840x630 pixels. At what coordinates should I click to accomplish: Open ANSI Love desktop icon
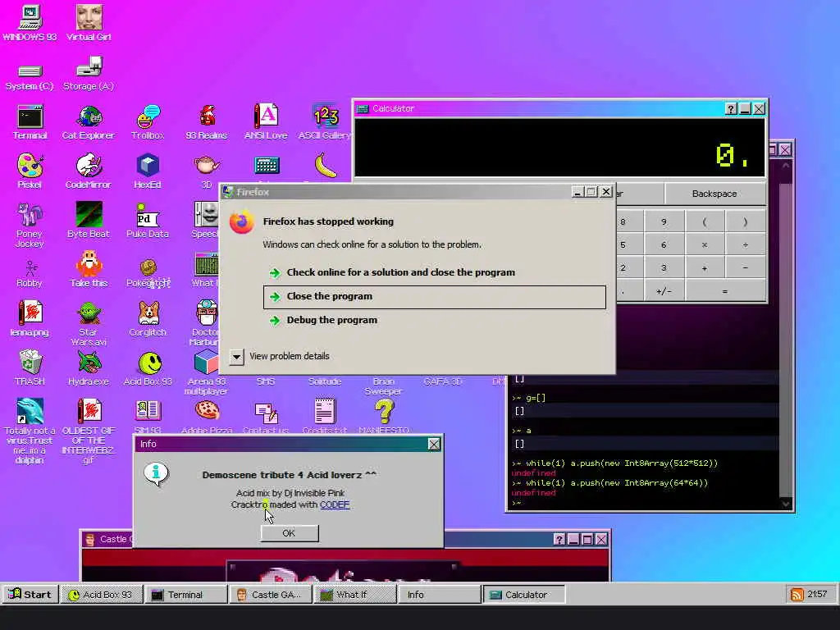pyautogui.click(x=266, y=122)
